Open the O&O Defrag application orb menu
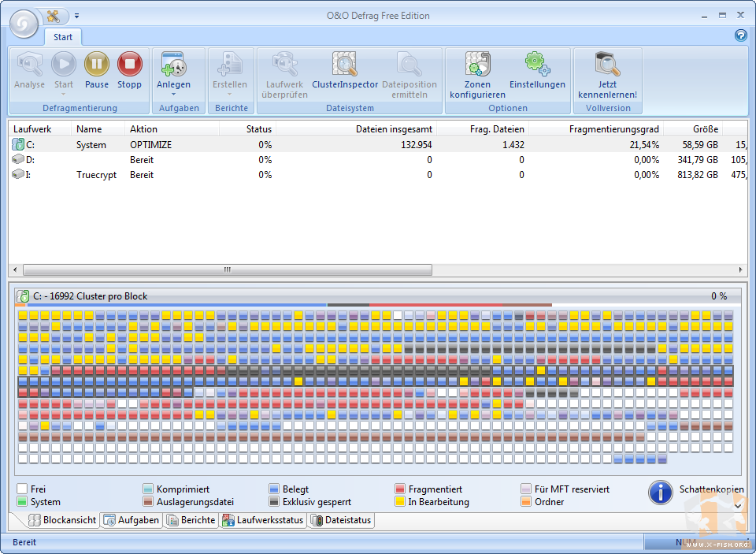The height and width of the screenshot is (554, 756). pyautogui.click(x=24, y=23)
